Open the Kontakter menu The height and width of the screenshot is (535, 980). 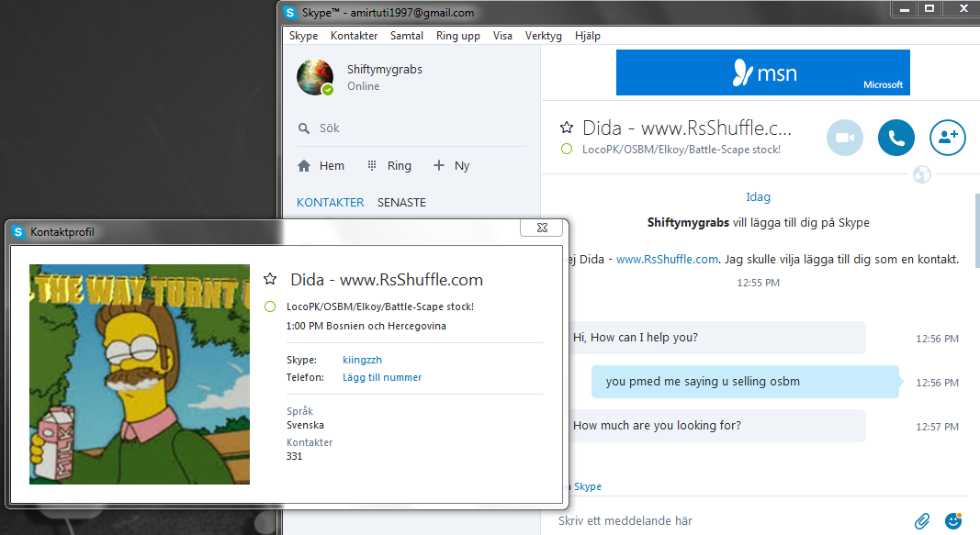coord(354,36)
